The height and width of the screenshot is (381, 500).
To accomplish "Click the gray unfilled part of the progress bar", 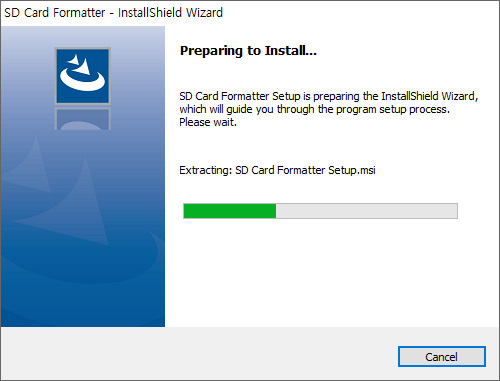I will point(367,211).
